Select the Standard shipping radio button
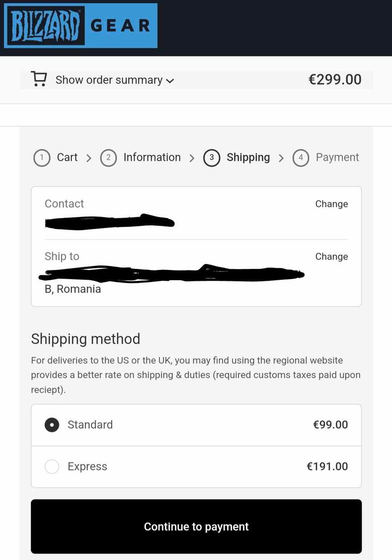Image resolution: width=392 pixels, height=560 pixels. coord(52,424)
